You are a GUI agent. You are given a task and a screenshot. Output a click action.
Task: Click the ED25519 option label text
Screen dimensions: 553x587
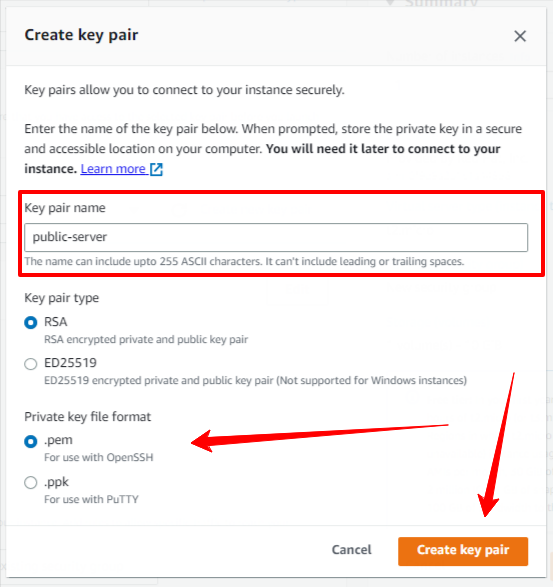(70, 363)
